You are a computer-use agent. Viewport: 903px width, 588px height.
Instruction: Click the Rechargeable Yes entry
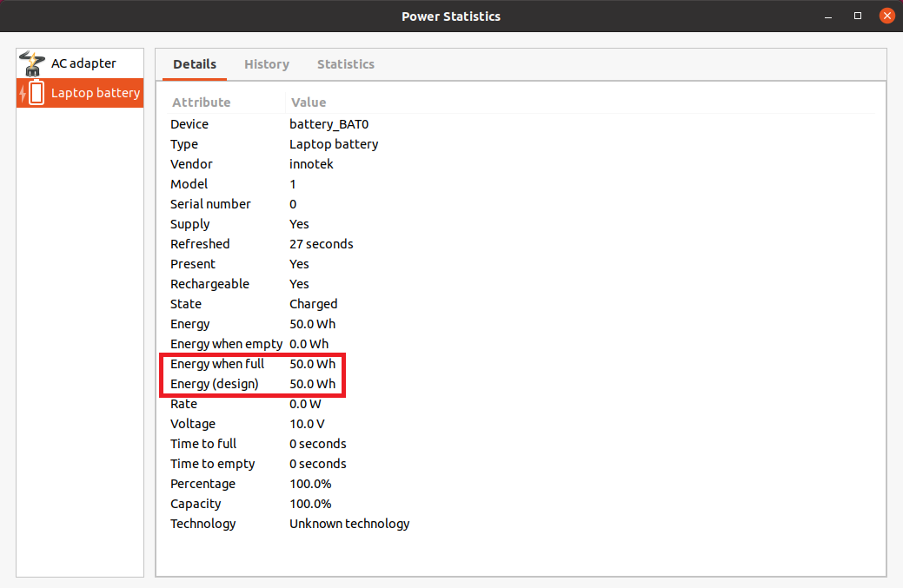(261, 283)
